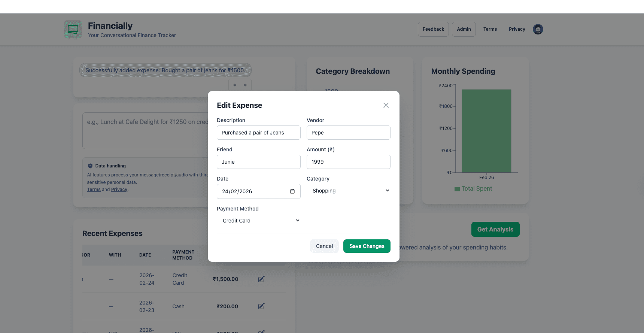Follow the Terms link in Data handling notice
Image resolution: width=644 pixels, height=333 pixels.
(x=94, y=190)
